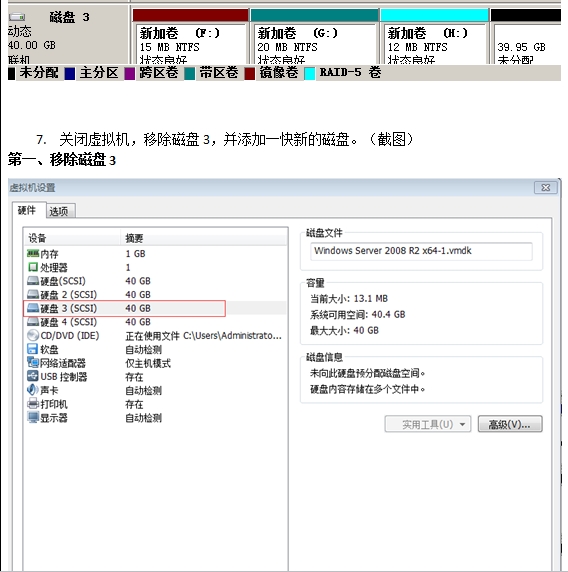This screenshot has height=572, width=568.
Task: Click the 声卡 summary '自动检测'
Action: point(143,390)
